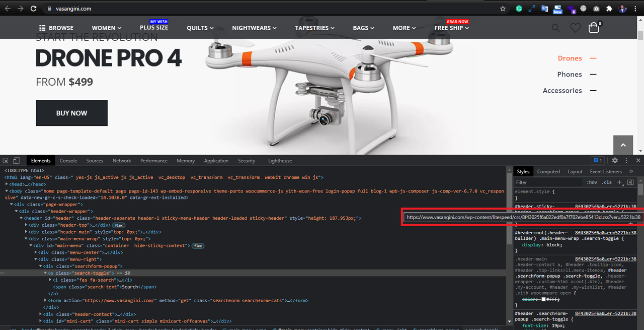Open the Chrome profile avatar
Viewport: 644px width, 330px height.
(622, 9)
